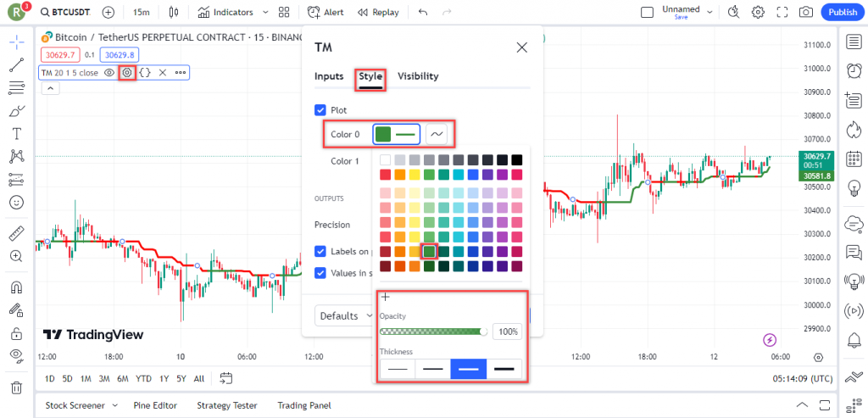
Task: Uncheck the Plot checkbox
Action: pyautogui.click(x=320, y=109)
